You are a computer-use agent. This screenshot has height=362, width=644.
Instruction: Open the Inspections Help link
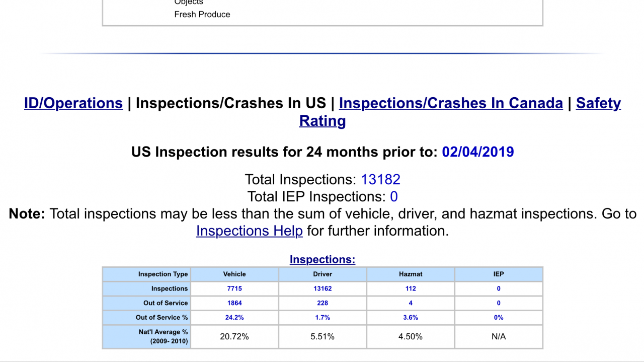point(250,231)
